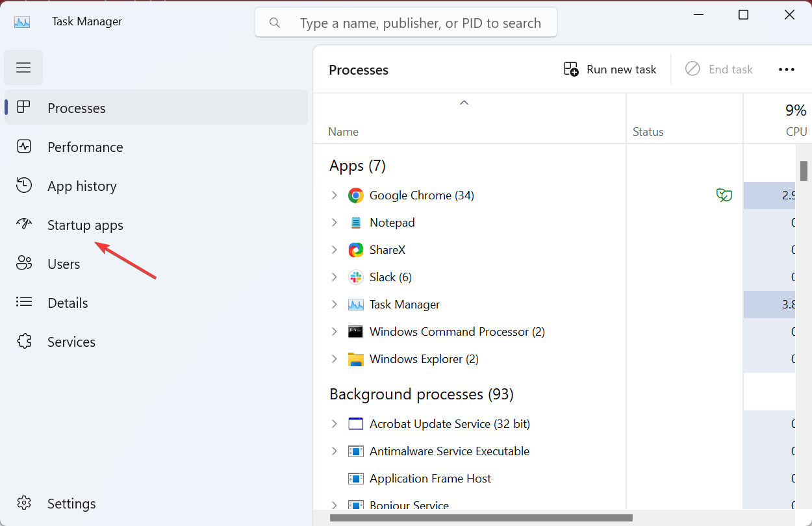This screenshot has height=526, width=812.
Task: Click the Users people icon
Action: tap(24, 263)
